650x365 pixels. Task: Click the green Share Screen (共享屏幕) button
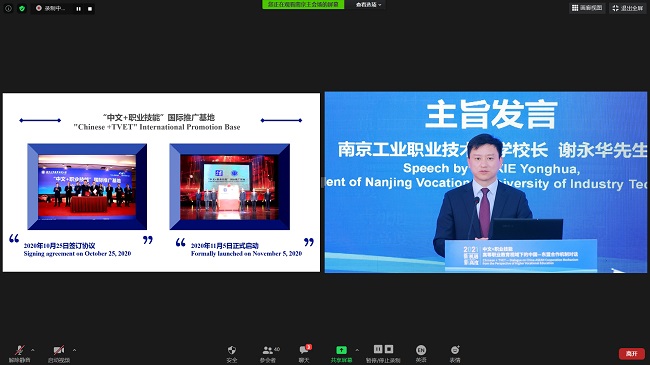coord(341,354)
